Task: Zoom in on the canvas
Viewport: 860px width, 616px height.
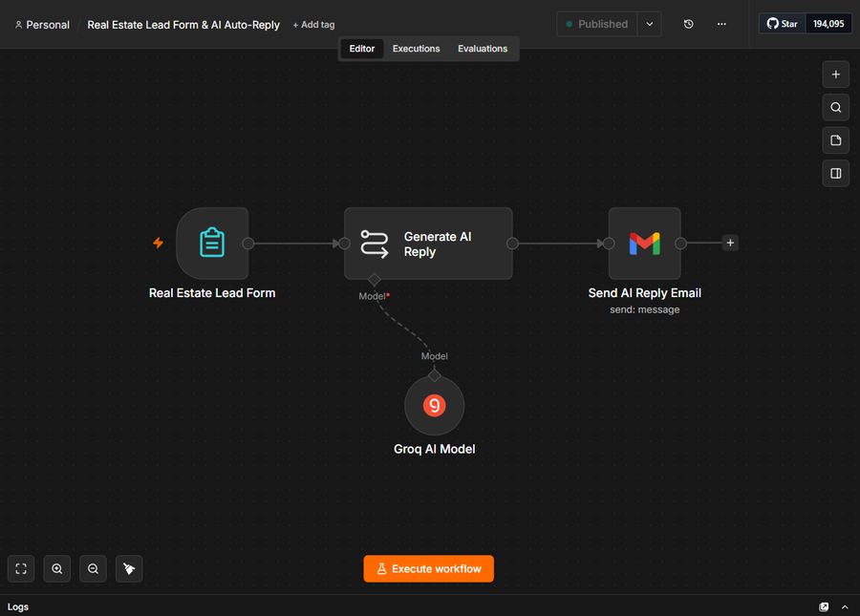Action: click(x=57, y=568)
